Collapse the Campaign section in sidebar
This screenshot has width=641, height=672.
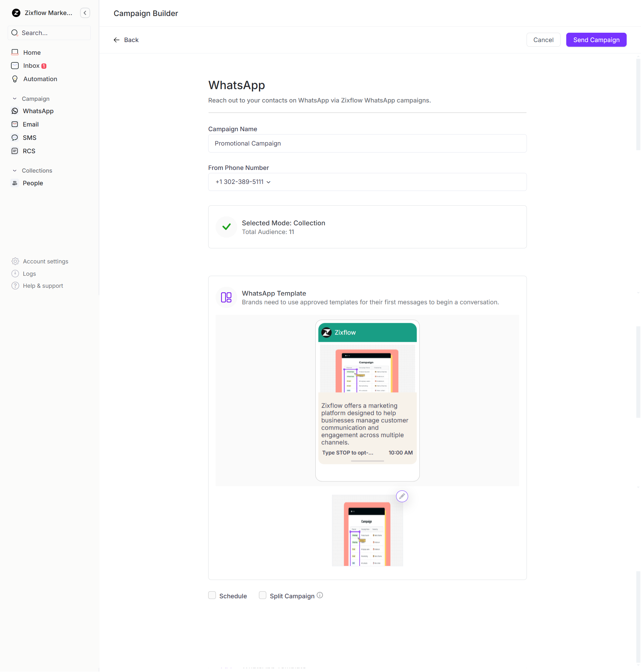tap(14, 98)
